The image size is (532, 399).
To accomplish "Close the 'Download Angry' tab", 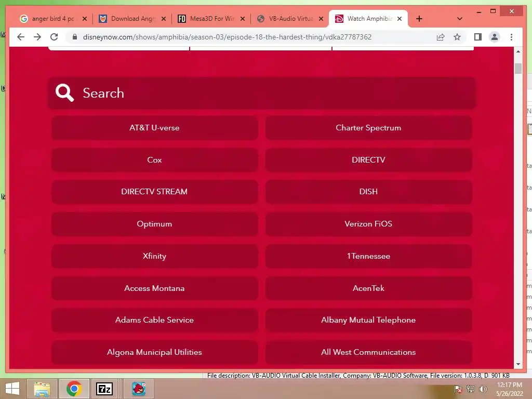I will [x=164, y=19].
